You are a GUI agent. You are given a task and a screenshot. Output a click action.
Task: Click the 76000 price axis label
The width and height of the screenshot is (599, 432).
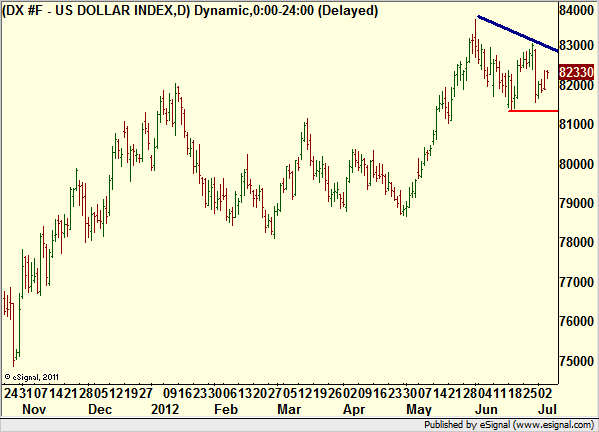(576, 321)
